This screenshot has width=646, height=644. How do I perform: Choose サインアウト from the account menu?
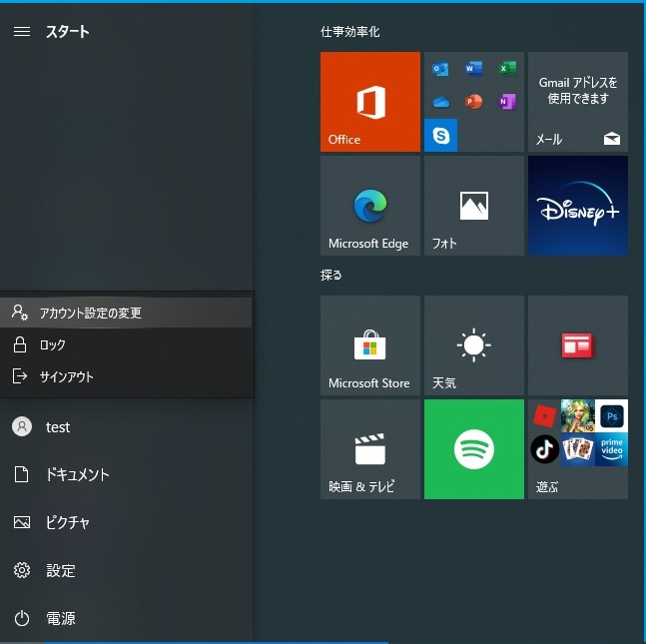126,376
